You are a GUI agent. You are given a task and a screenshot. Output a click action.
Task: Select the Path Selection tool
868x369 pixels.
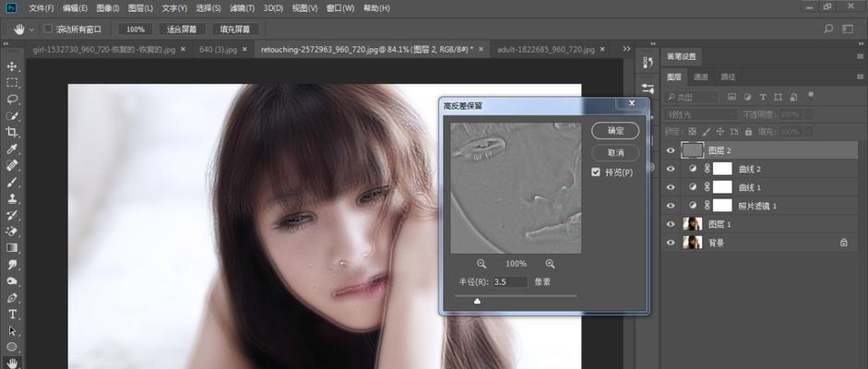(x=12, y=331)
